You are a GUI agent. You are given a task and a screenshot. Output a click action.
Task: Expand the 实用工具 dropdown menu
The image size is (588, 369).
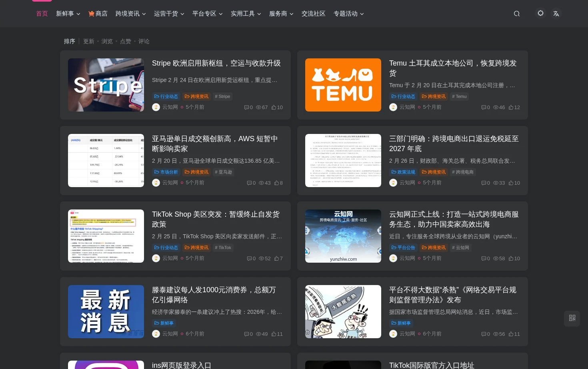[246, 14]
